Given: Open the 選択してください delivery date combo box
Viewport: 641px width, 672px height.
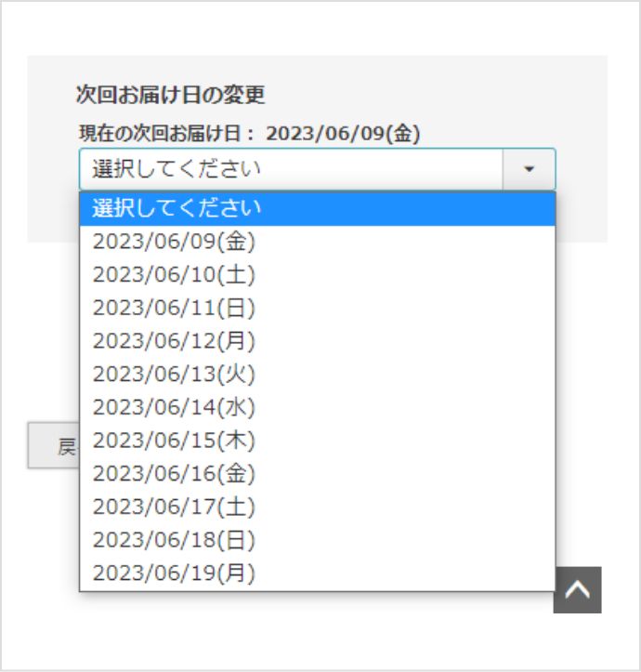Looking at the screenshot, I should tap(317, 169).
